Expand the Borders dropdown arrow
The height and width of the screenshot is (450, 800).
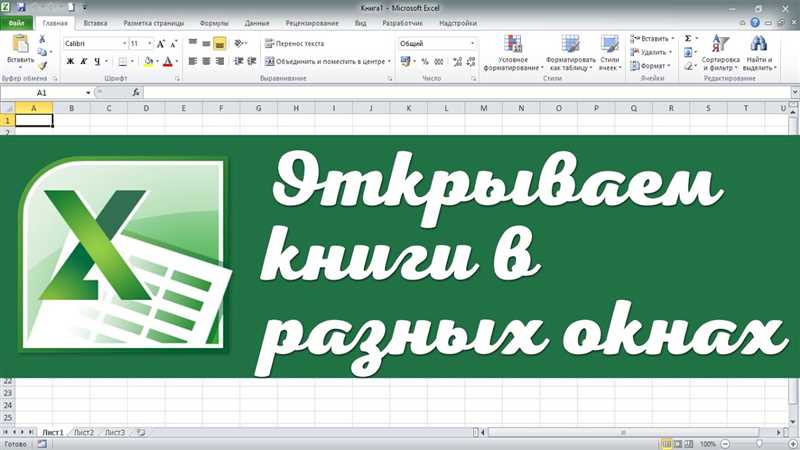point(132,62)
